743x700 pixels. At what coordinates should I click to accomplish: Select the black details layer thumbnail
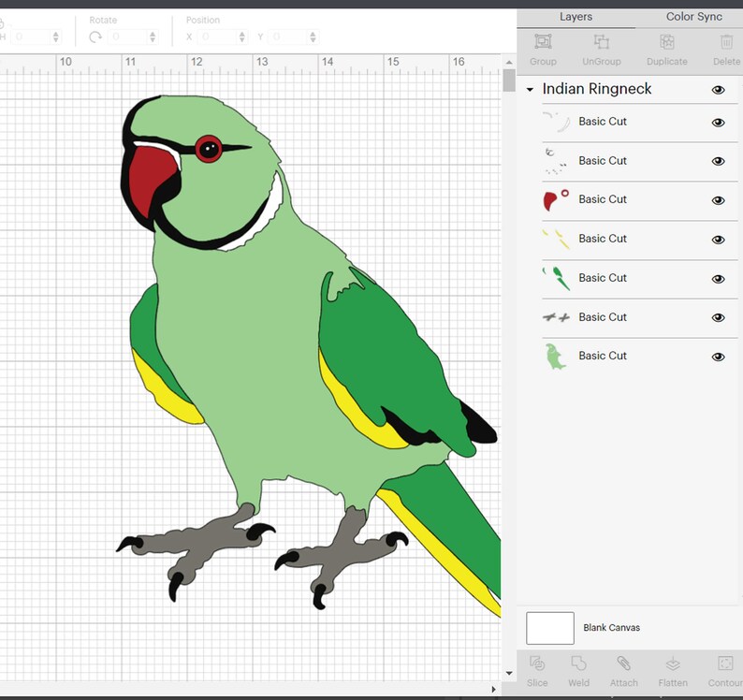556,161
